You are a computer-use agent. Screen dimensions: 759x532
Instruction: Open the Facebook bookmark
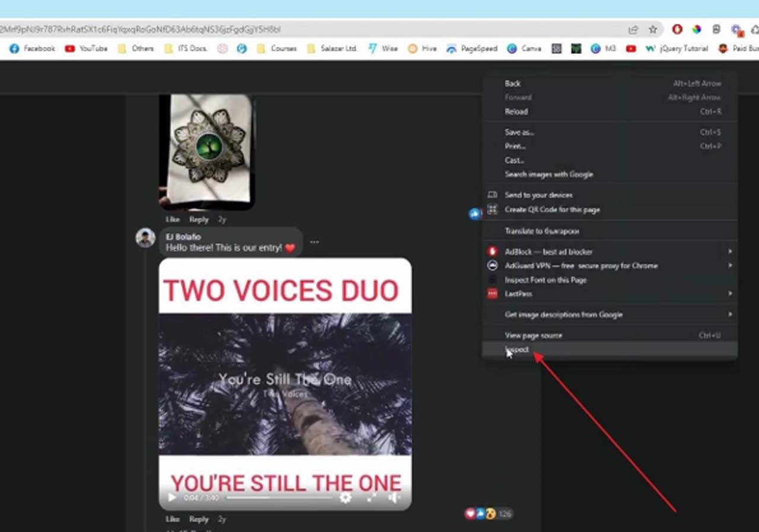33,49
